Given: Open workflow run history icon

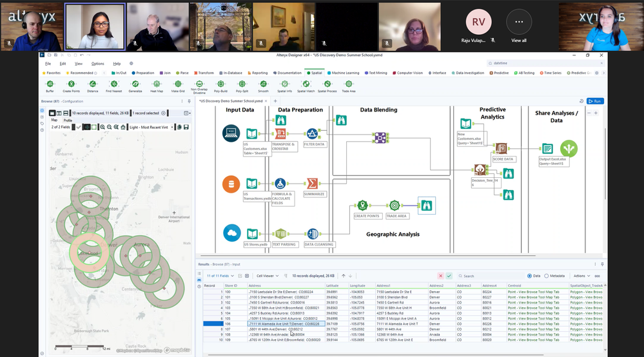Looking at the screenshot, I should click(x=581, y=101).
